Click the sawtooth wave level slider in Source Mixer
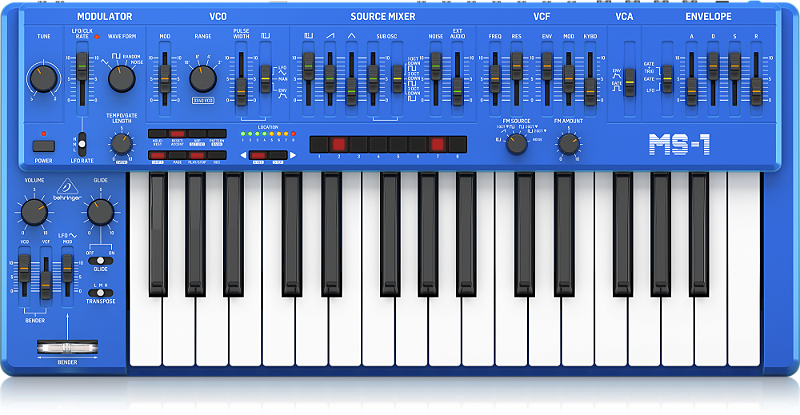Viewport: 800px width, 415px height. click(330, 79)
